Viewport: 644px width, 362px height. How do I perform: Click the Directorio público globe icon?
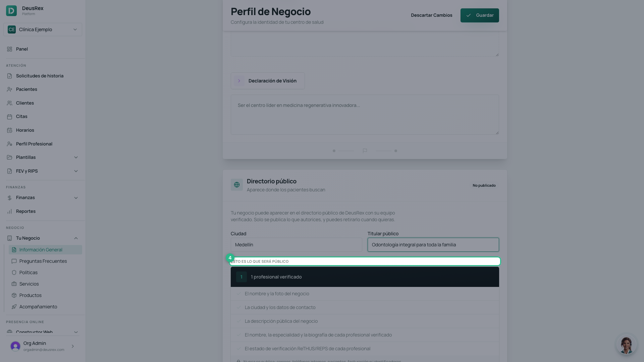coord(237,185)
